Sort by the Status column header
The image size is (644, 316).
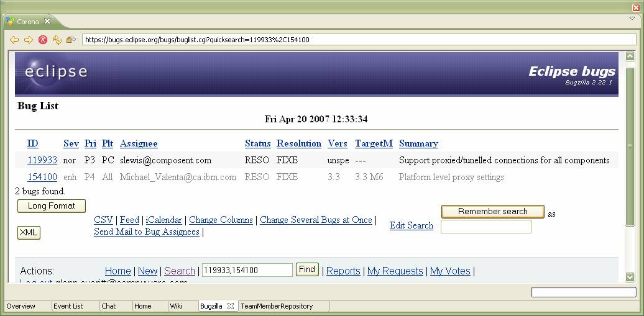(x=258, y=143)
